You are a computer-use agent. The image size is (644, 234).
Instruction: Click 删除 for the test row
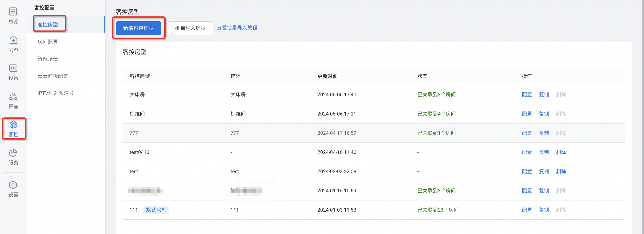(x=561, y=171)
